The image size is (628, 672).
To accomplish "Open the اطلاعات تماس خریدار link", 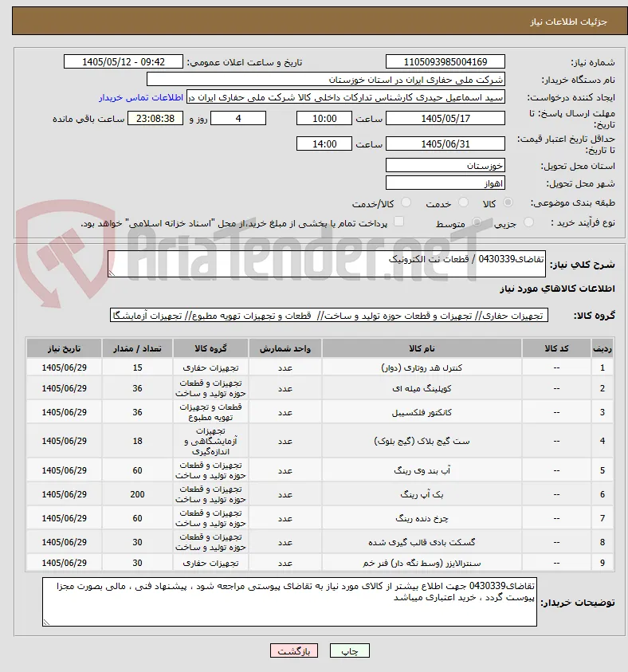I will [141, 97].
